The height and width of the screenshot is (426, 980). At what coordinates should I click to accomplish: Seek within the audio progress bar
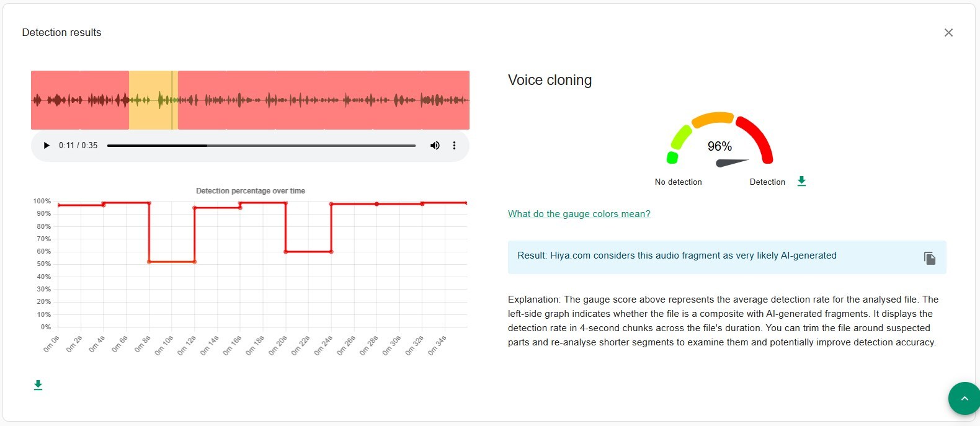click(x=261, y=146)
